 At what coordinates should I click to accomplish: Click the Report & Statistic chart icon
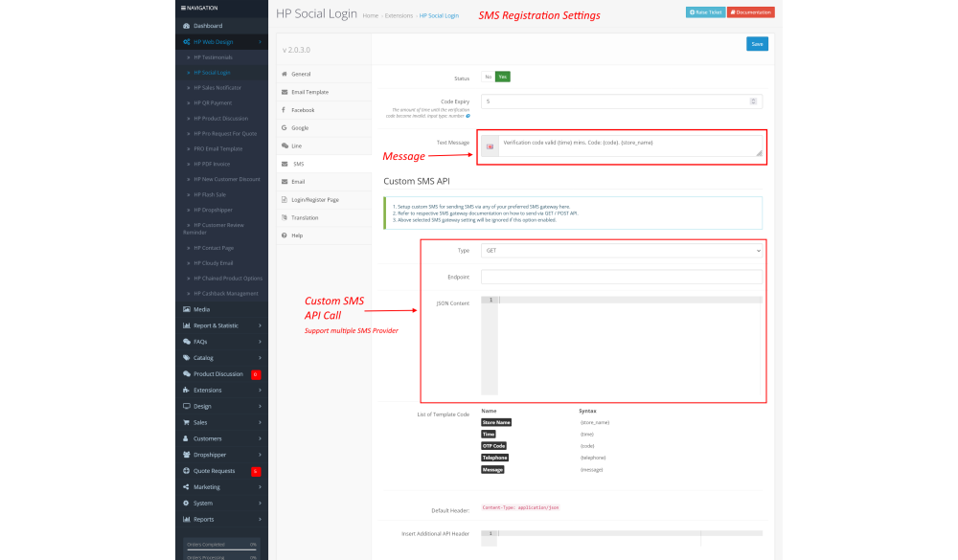point(187,326)
